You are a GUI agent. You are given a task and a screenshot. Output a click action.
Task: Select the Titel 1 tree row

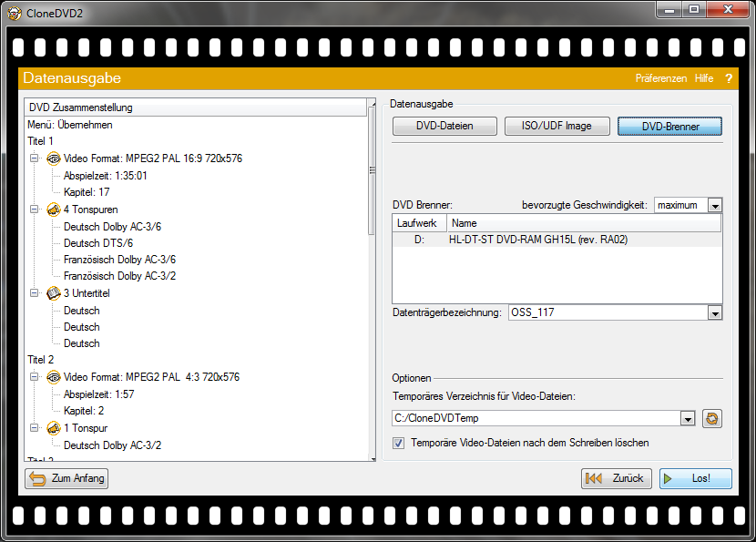40,141
